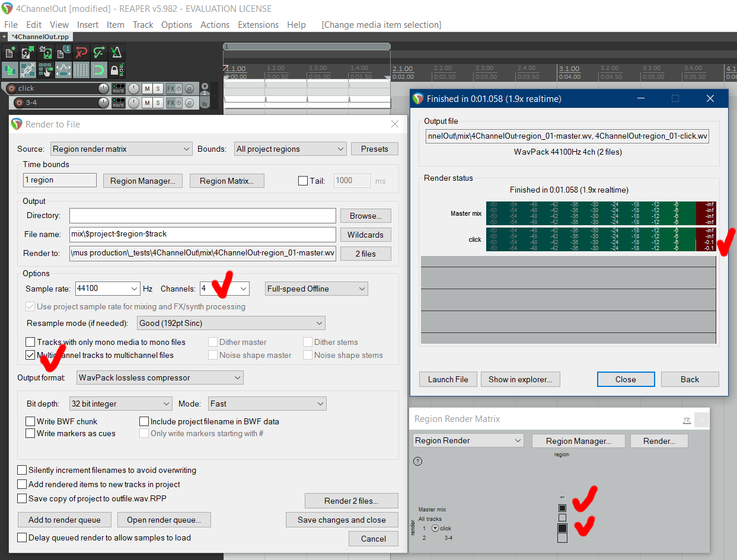Mute the 3-4 track
The image size is (737, 560).
147,103
